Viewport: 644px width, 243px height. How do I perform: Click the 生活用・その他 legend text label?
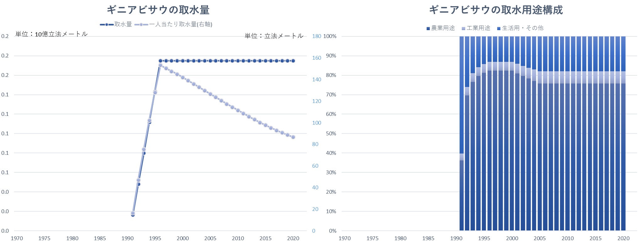coord(523,28)
